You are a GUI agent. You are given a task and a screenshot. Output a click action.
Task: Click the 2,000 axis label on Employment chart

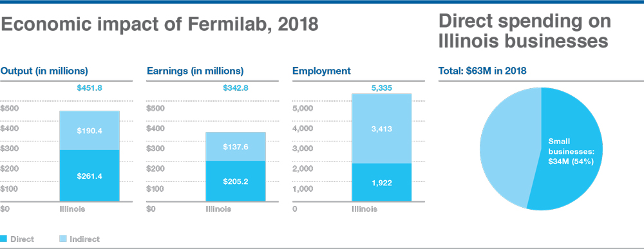303,169
